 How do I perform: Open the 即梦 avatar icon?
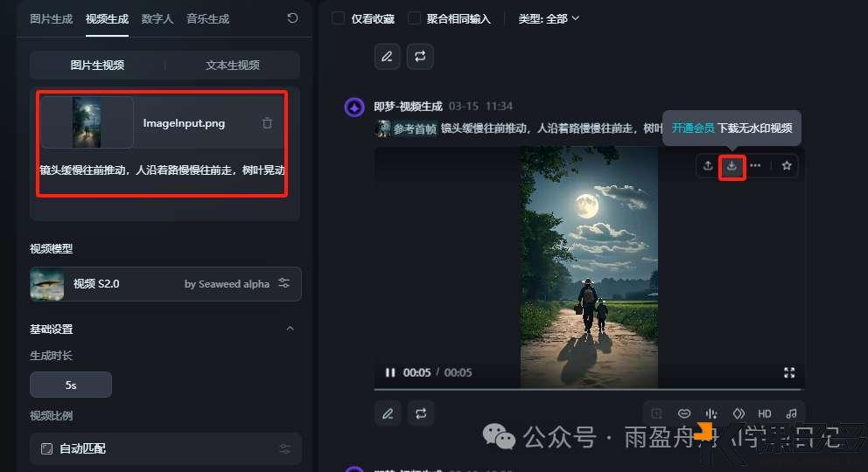coord(354,107)
